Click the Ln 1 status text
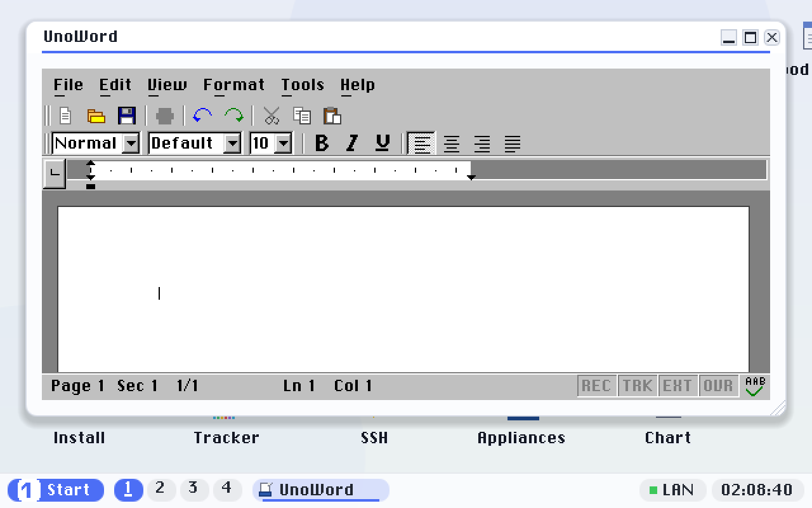The image size is (812, 508). [299, 386]
